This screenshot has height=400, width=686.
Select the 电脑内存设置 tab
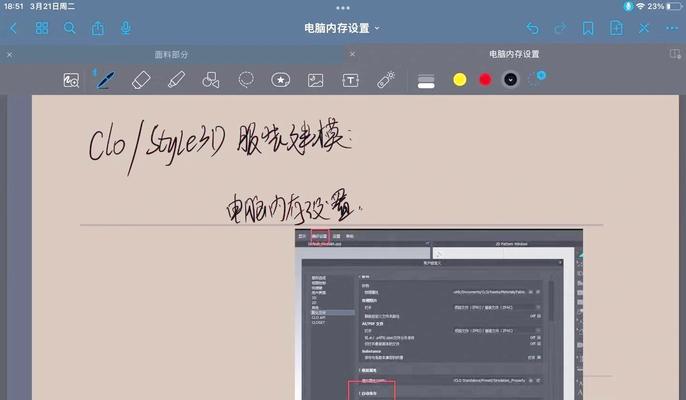[x=514, y=54]
